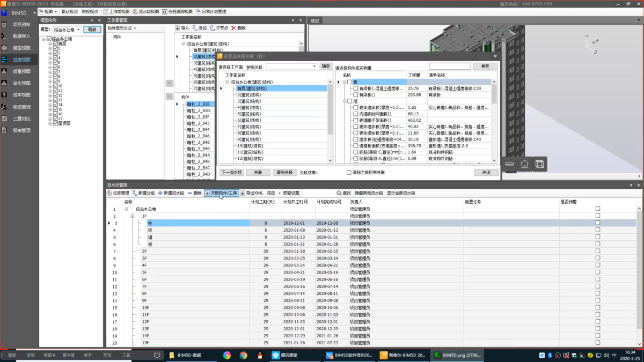Image resolution: width=644 pixels, height=362 pixels.
Task: Open 任务管理 in the 流水段管理 toolbar
Action: click(118, 193)
